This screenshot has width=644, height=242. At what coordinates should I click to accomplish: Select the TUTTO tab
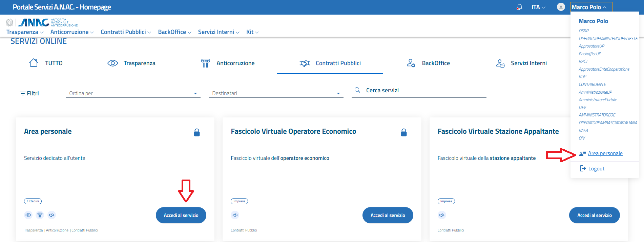point(46,63)
